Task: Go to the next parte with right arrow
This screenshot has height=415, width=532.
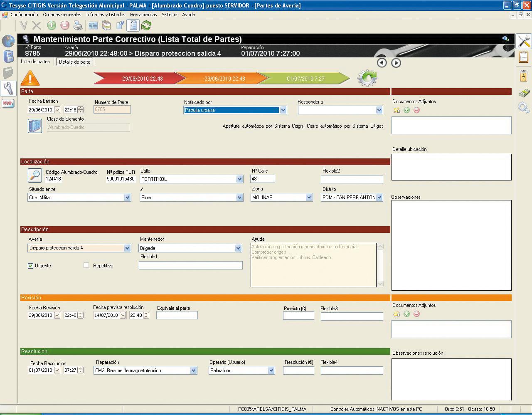Action: click(x=396, y=63)
